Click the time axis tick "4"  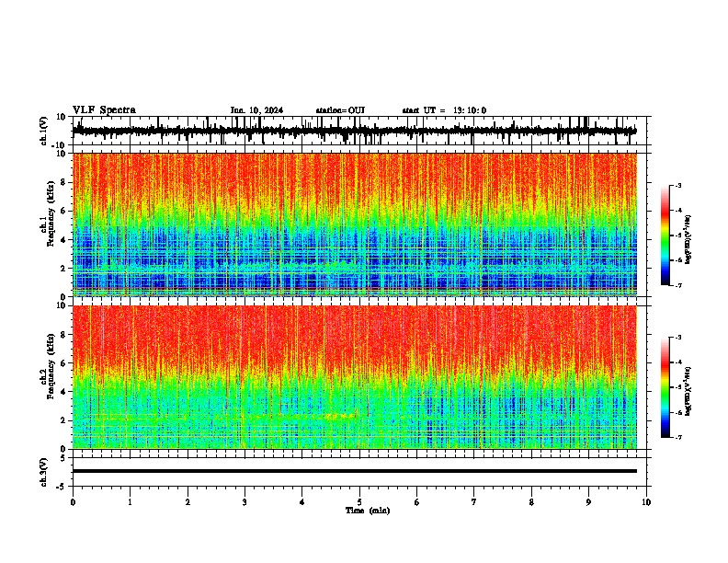click(x=301, y=502)
